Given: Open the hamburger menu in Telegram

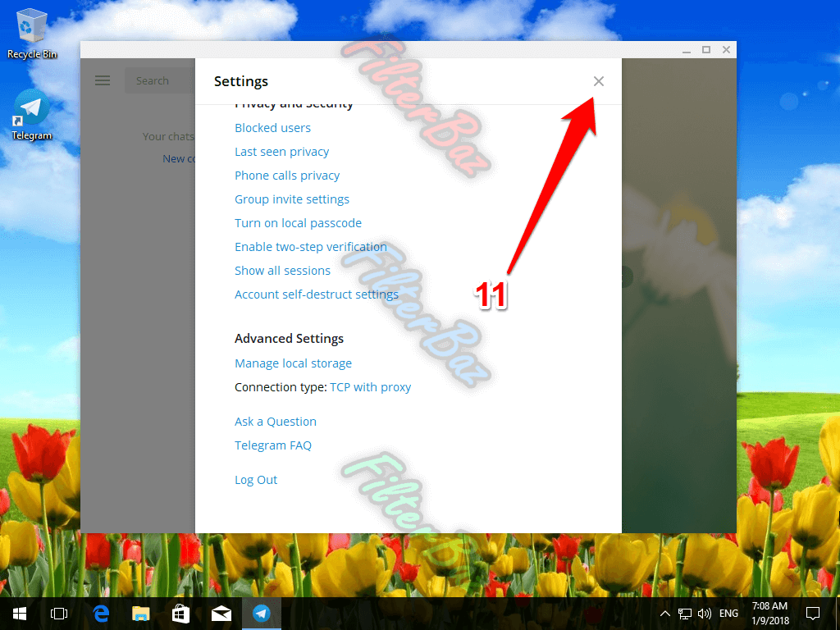Looking at the screenshot, I should 103,80.
